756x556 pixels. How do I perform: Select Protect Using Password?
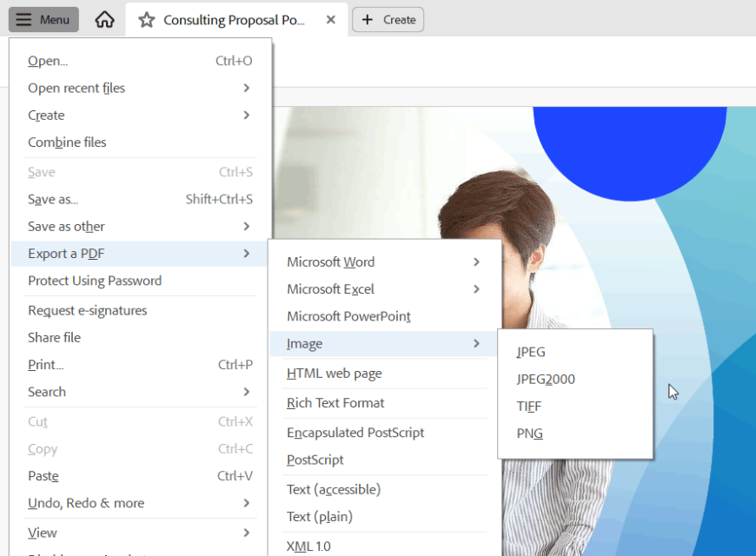pos(140,280)
